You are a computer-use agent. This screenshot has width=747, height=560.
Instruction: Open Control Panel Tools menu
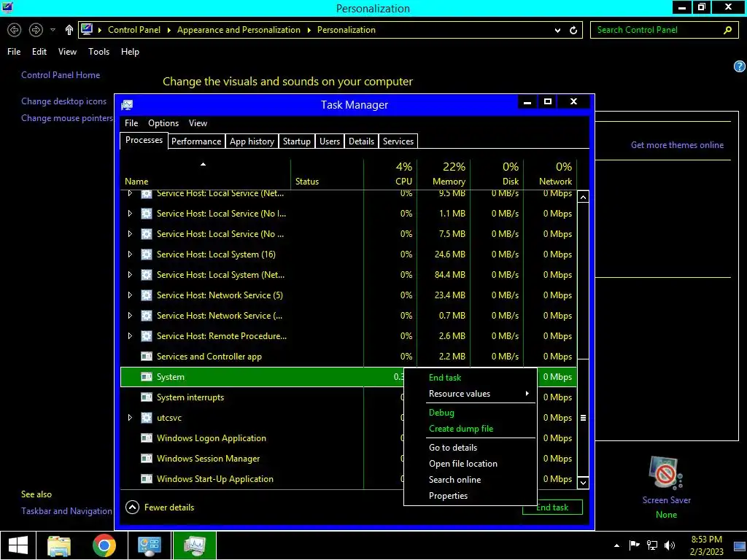click(99, 52)
